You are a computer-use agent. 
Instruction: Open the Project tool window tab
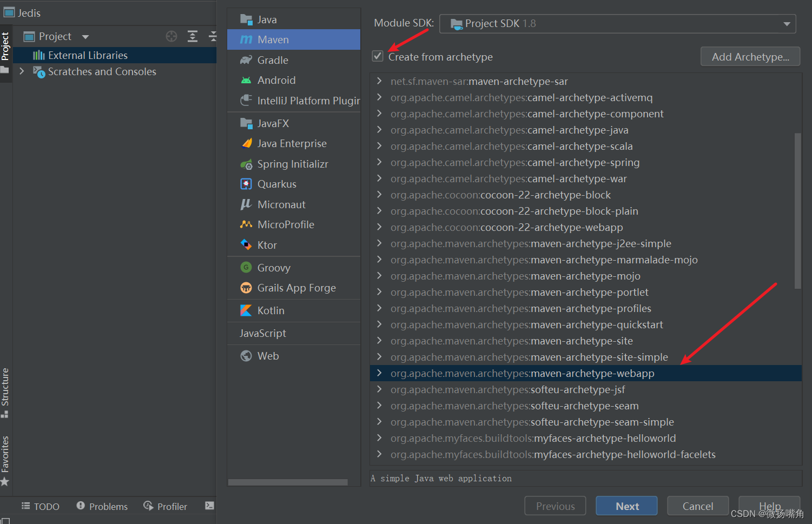click(5, 54)
